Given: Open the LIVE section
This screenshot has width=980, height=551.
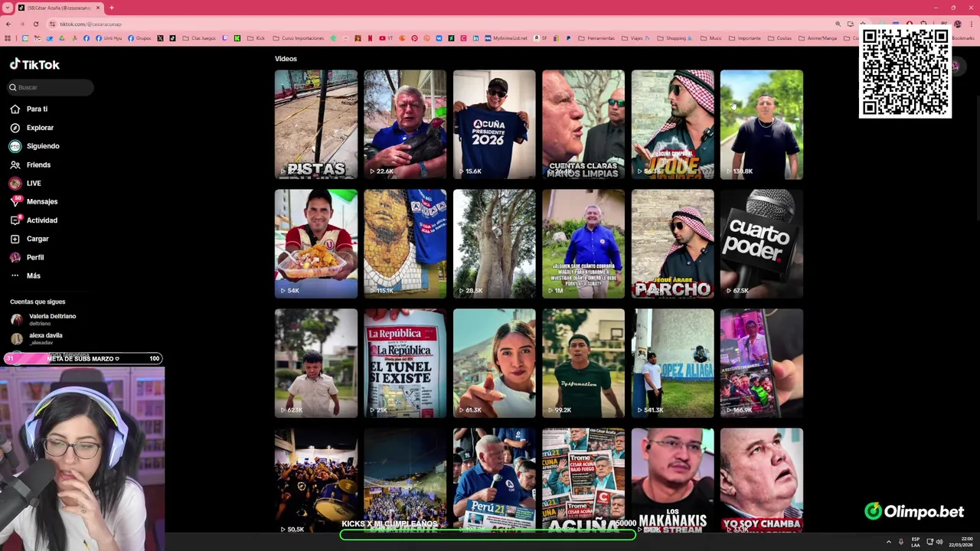Looking at the screenshot, I should coord(25,183).
